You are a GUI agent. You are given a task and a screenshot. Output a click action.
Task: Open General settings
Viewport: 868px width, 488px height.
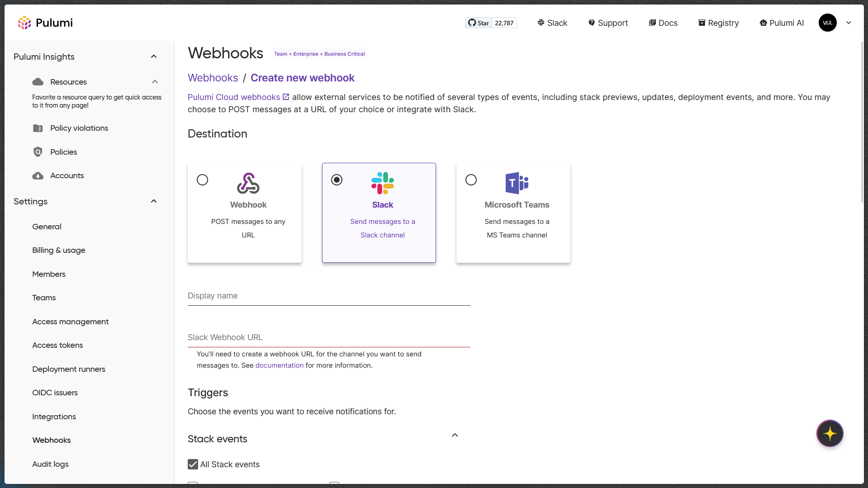coord(47,227)
